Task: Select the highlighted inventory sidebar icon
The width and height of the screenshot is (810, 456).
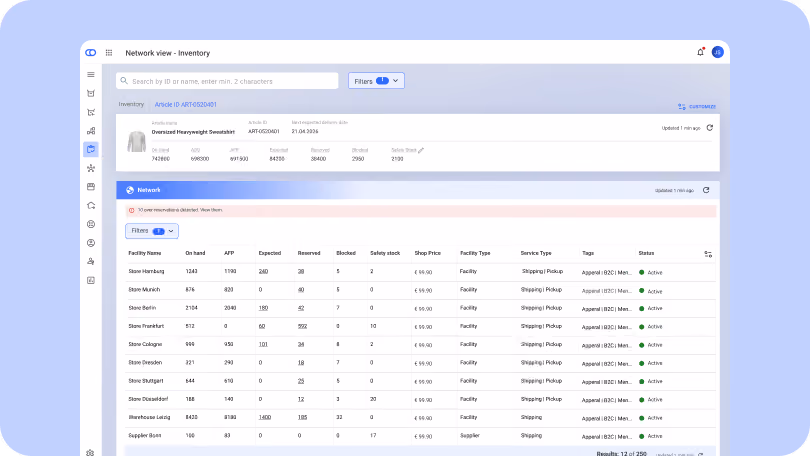Action: pos(91,149)
